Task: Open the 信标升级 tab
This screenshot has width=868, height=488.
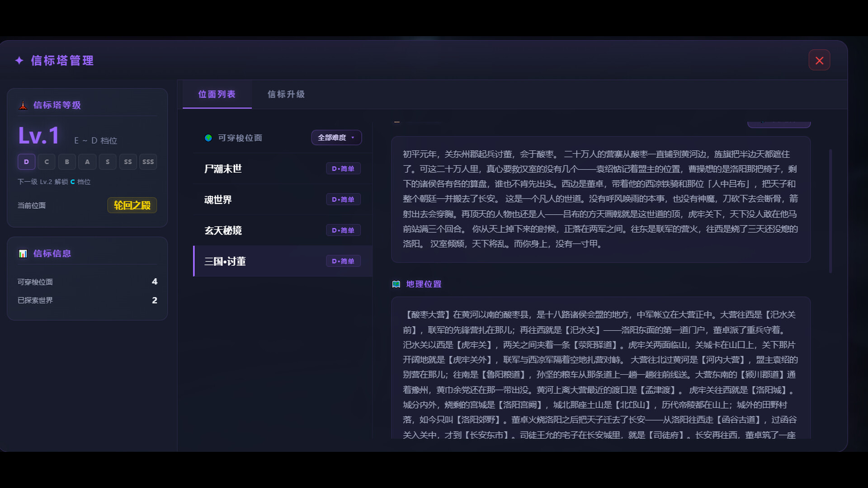Action: pyautogui.click(x=286, y=94)
